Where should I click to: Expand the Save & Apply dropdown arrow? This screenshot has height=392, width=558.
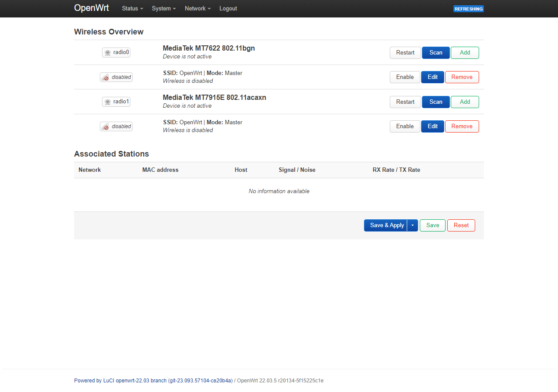pyautogui.click(x=412, y=225)
